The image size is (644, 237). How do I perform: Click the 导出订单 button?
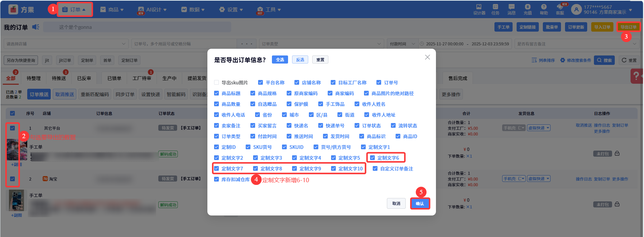[x=629, y=27]
